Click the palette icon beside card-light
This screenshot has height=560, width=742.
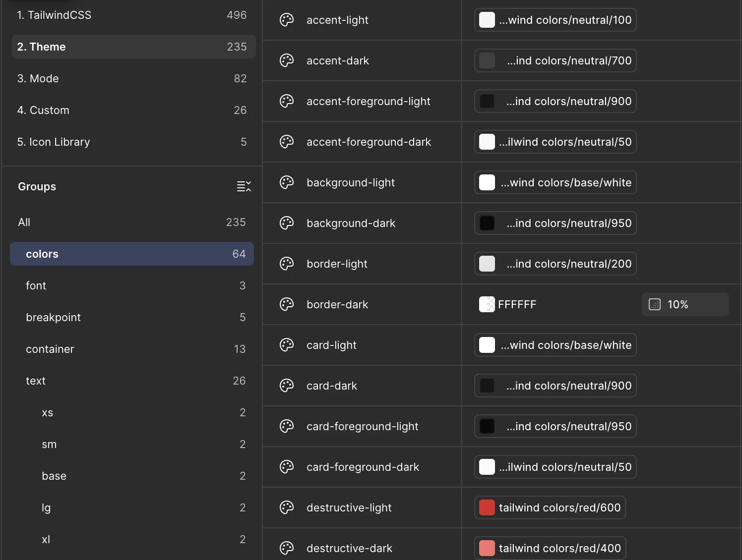tap(287, 345)
